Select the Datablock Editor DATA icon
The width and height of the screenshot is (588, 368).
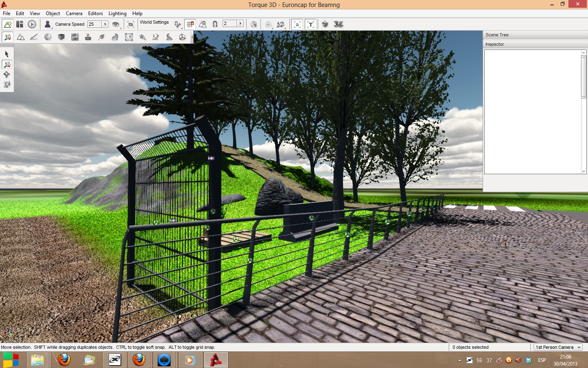point(75,37)
